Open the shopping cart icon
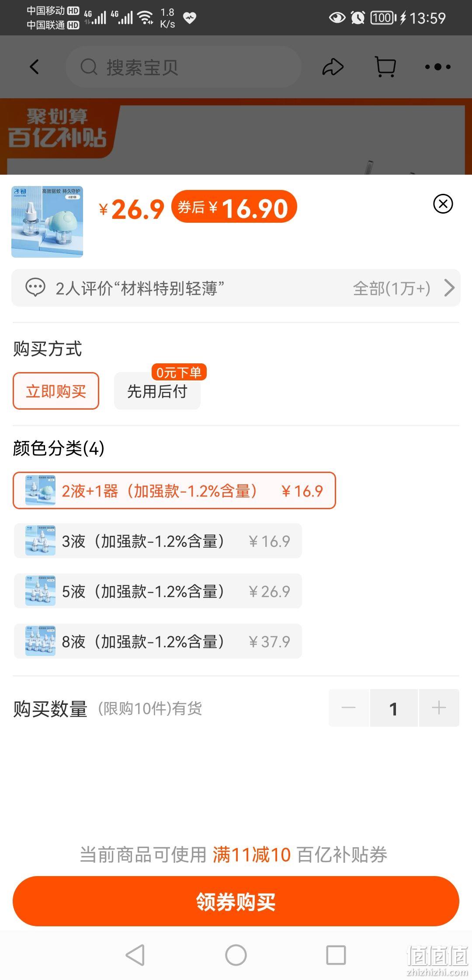The height and width of the screenshot is (980, 472). (385, 67)
